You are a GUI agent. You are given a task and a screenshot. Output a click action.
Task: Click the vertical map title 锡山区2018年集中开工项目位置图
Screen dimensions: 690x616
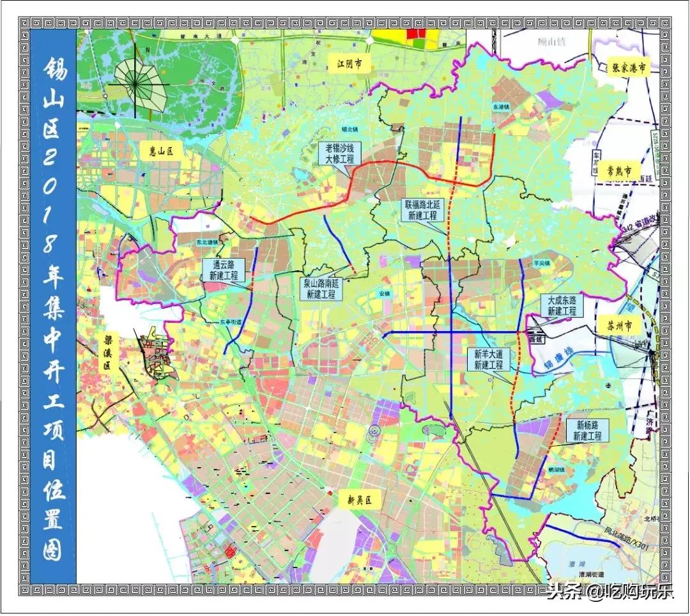54,310
